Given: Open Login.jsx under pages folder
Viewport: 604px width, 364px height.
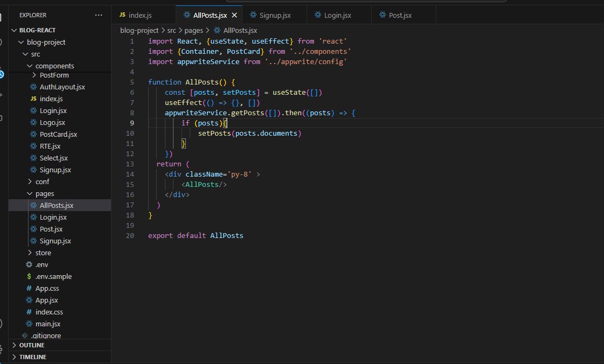Looking at the screenshot, I should click(x=60, y=218).
